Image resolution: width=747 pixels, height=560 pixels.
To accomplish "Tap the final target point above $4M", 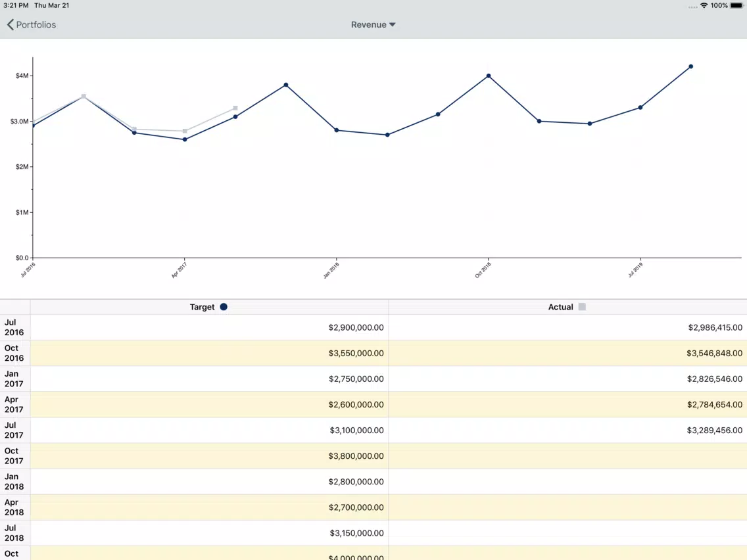I will (691, 66).
